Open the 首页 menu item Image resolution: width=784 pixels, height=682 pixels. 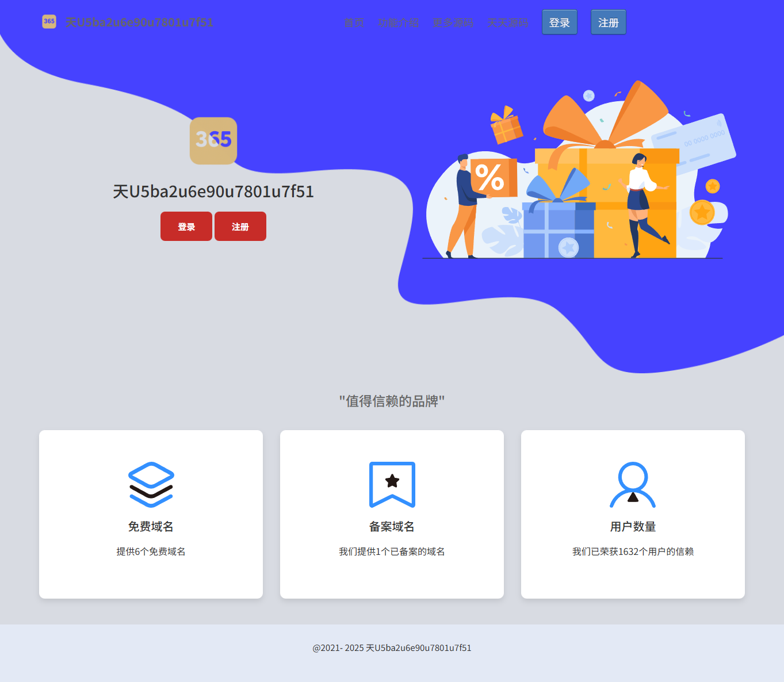click(354, 22)
